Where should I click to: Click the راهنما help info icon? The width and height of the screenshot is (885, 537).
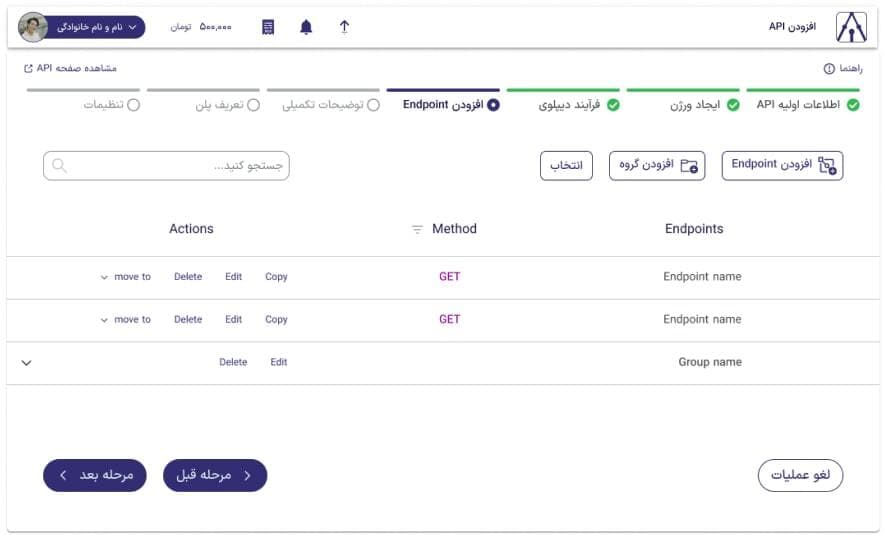(x=829, y=69)
